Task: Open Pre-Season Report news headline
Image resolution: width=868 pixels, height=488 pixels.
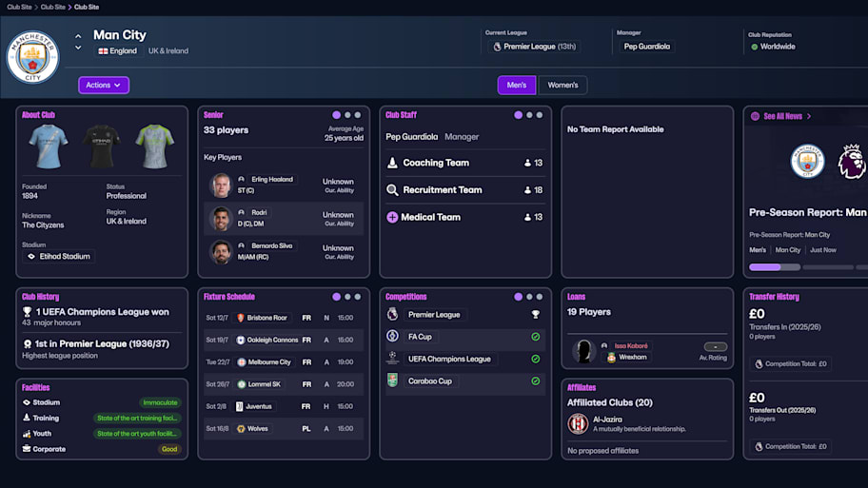Action: (x=808, y=212)
